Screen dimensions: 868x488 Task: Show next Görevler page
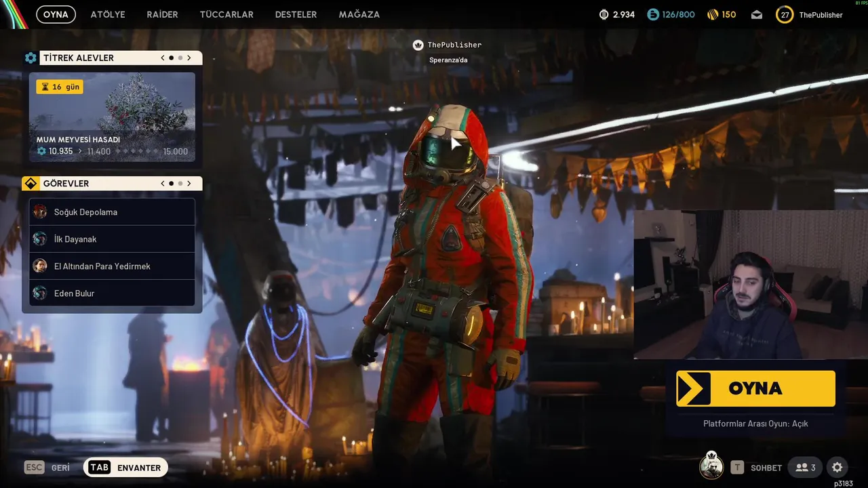tap(189, 184)
